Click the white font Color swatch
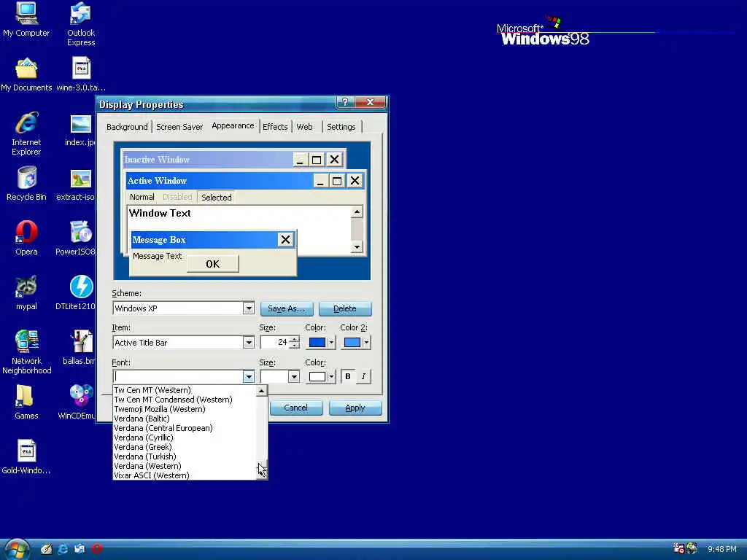 tap(317, 377)
